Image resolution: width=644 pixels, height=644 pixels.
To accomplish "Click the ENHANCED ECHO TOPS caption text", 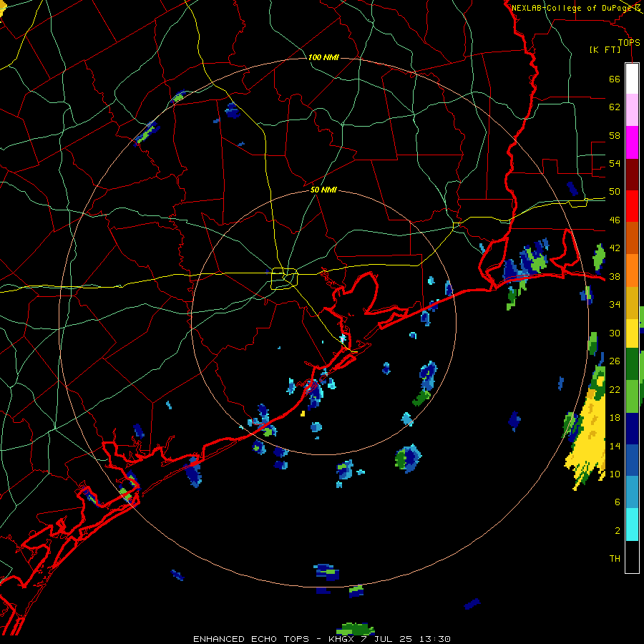I will pyautogui.click(x=251, y=639).
